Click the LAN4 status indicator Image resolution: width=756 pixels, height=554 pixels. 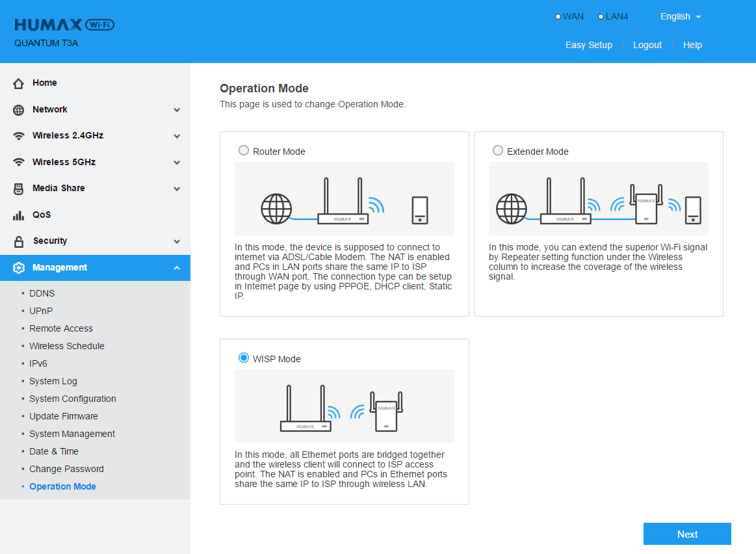(x=613, y=16)
